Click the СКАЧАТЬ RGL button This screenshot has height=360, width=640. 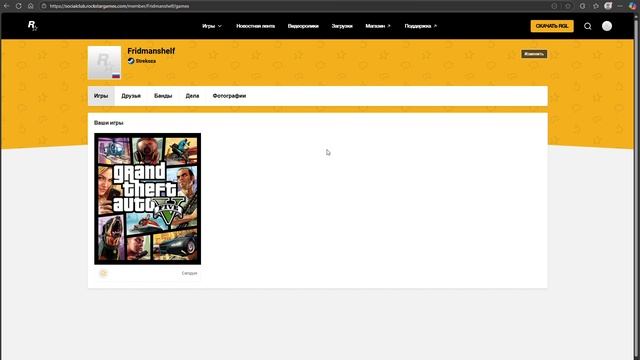[552, 26]
